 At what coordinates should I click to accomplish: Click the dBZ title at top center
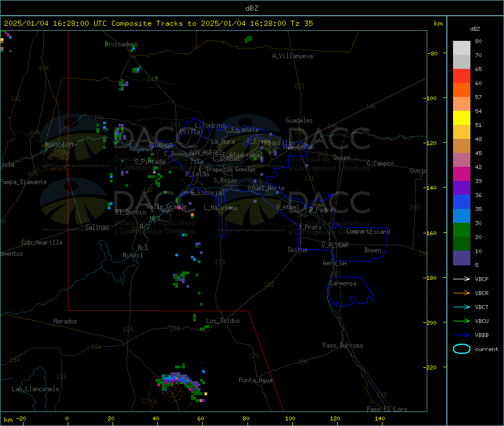[251, 8]
